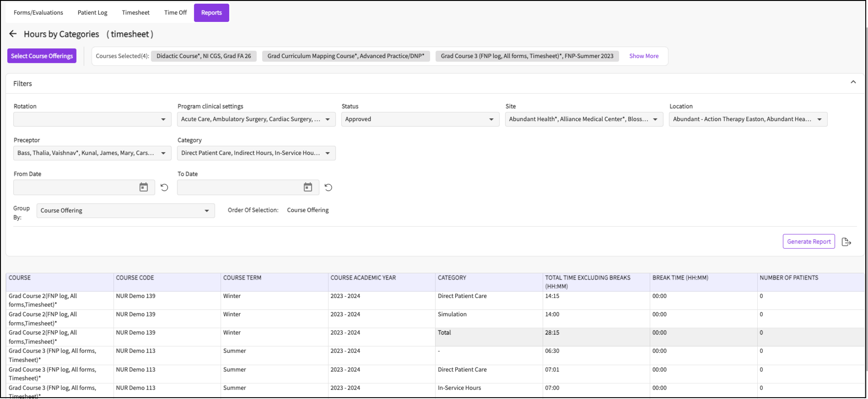Open the Rotation dropdown arrow
This screenshot has height=399, width=868.
(x=164, y=119)
